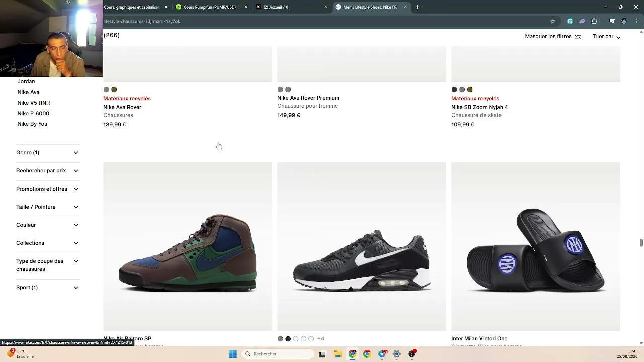Screen dimensions: 644x362
Task: Expand the Taille / Pointure filter
Action: point(47,207)
